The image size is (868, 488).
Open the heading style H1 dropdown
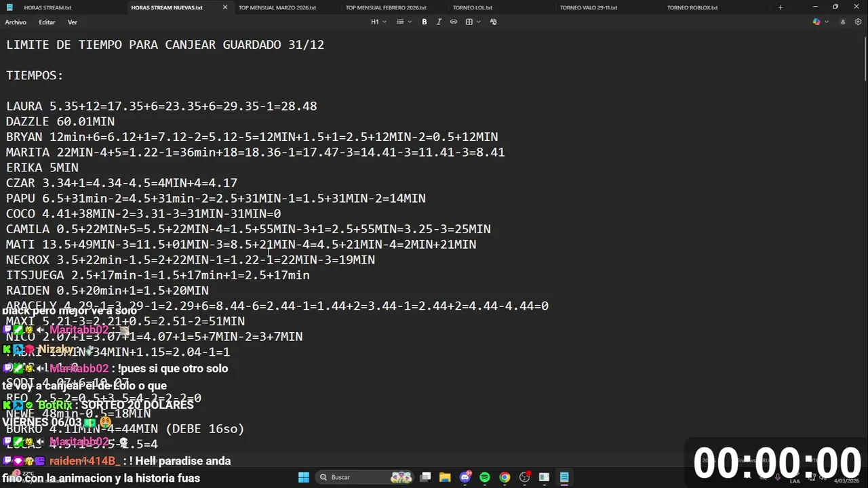click(378, 22)
